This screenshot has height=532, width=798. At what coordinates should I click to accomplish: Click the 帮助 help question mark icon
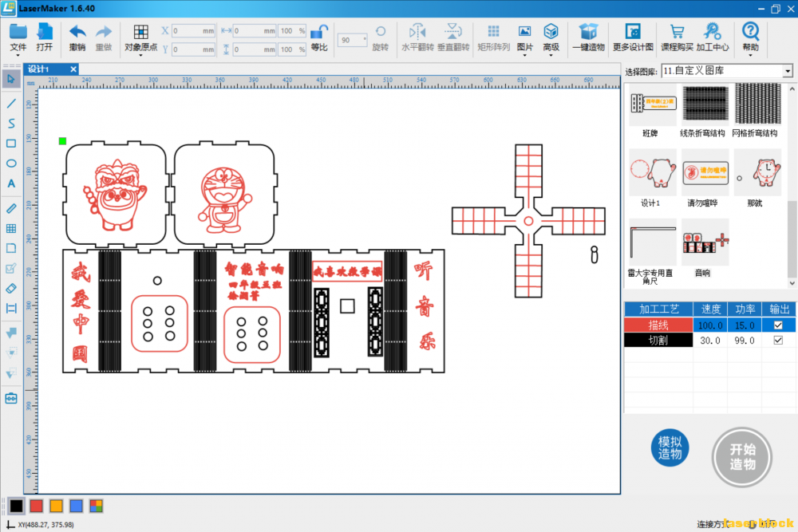[750, 31]
